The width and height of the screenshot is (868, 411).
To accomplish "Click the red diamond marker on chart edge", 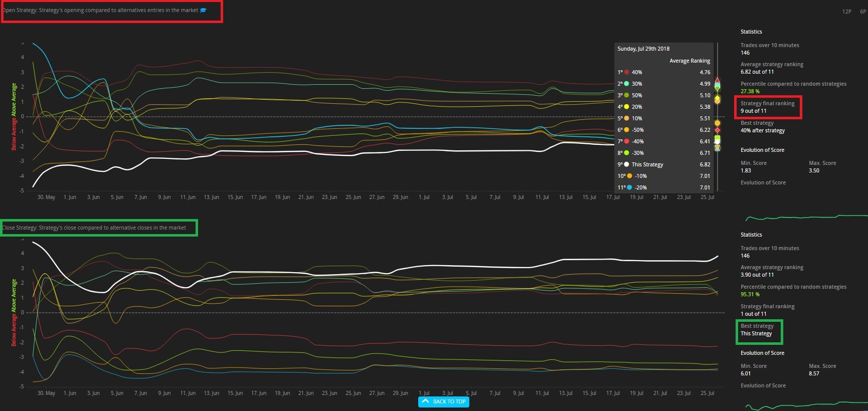I will (717, 130).
